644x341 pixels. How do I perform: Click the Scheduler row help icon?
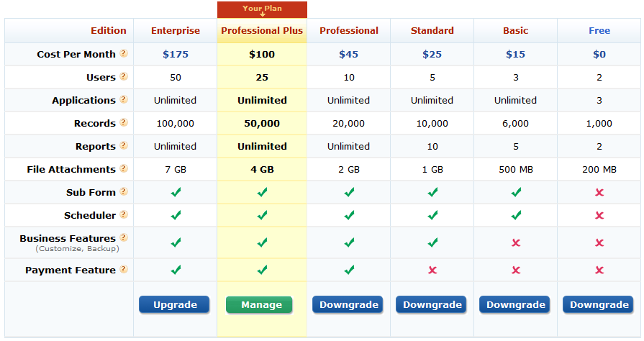click(124, 215)
